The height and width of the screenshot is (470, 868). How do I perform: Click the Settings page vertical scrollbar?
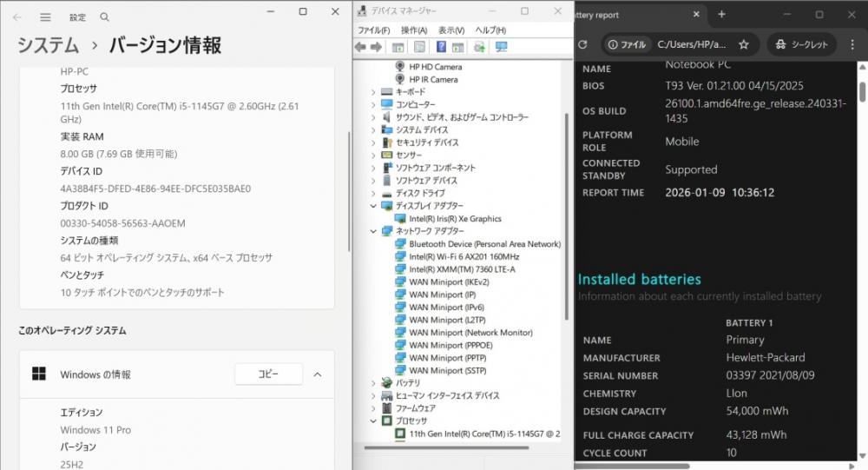[x=349, y=191]
